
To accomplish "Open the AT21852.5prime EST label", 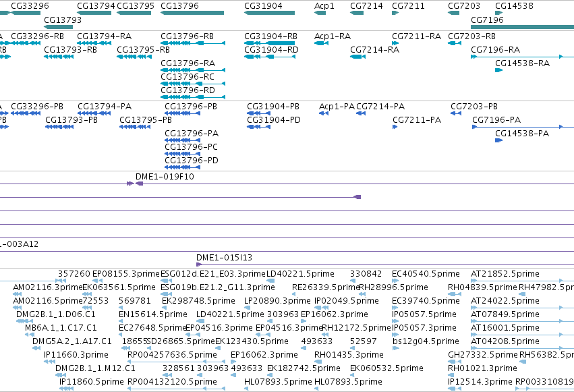I will 505,274.
